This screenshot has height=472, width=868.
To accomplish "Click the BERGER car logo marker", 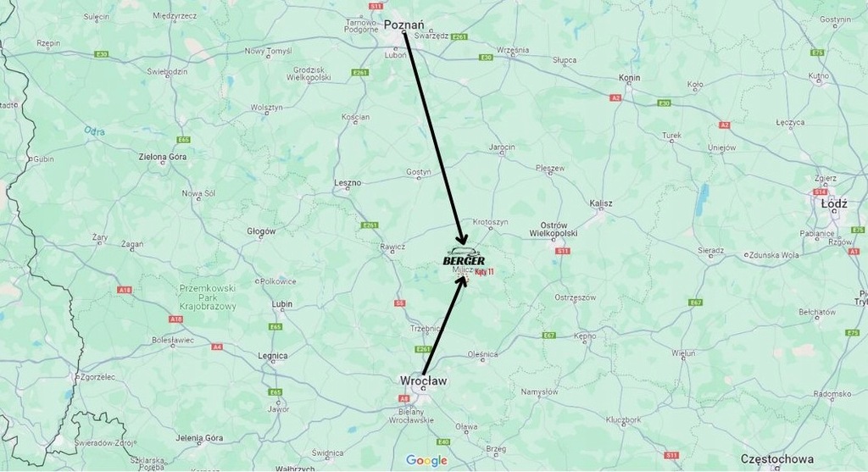I will click(x=464, y=256).
